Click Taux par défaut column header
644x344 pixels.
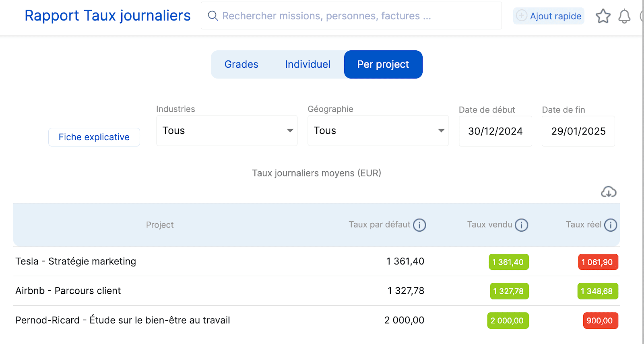[380, 224]
